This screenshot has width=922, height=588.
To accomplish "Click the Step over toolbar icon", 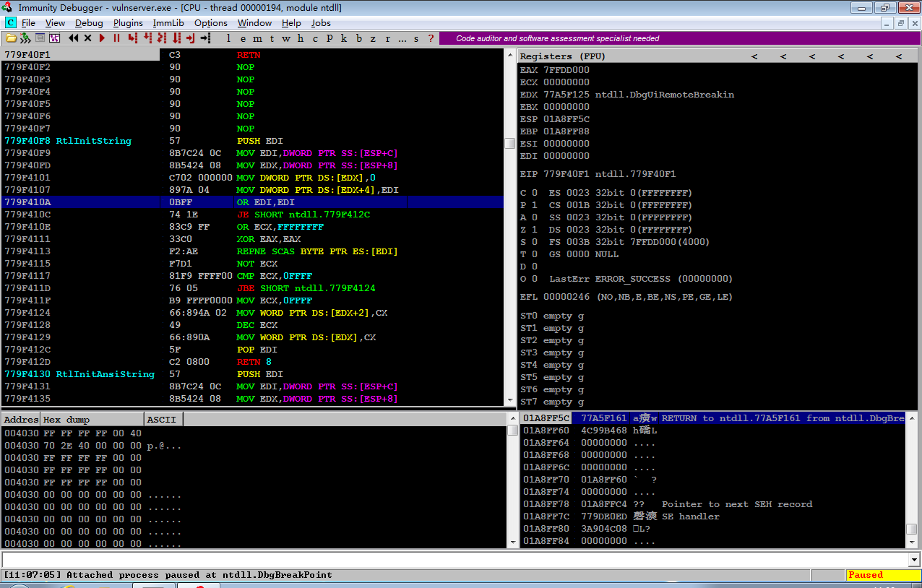I will 147,38.
